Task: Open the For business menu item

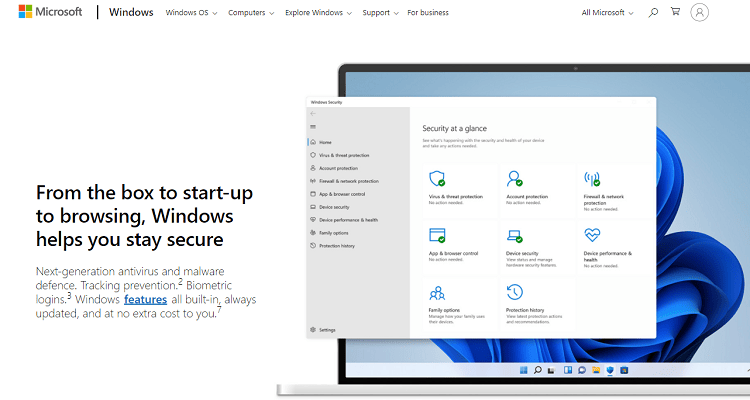Action: pos(428,13)
